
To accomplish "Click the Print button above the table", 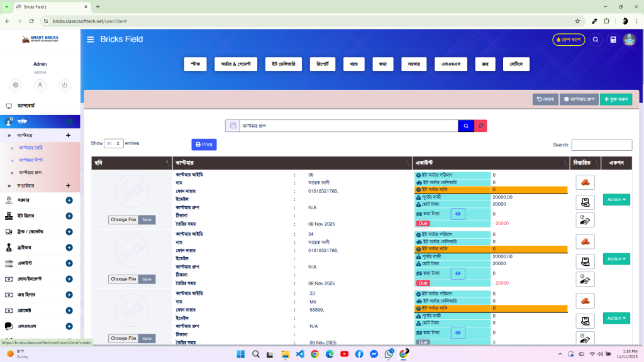I will point(204,145).
